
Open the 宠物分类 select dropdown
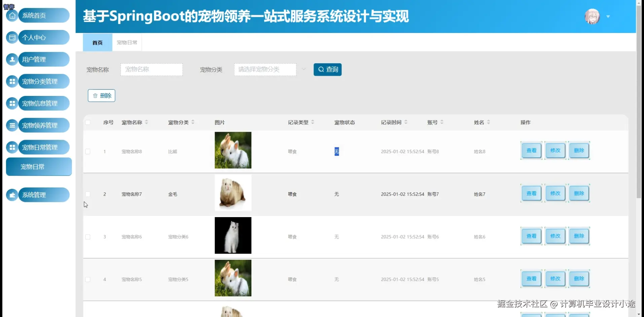pyautogui.click(x=265, y=70)
